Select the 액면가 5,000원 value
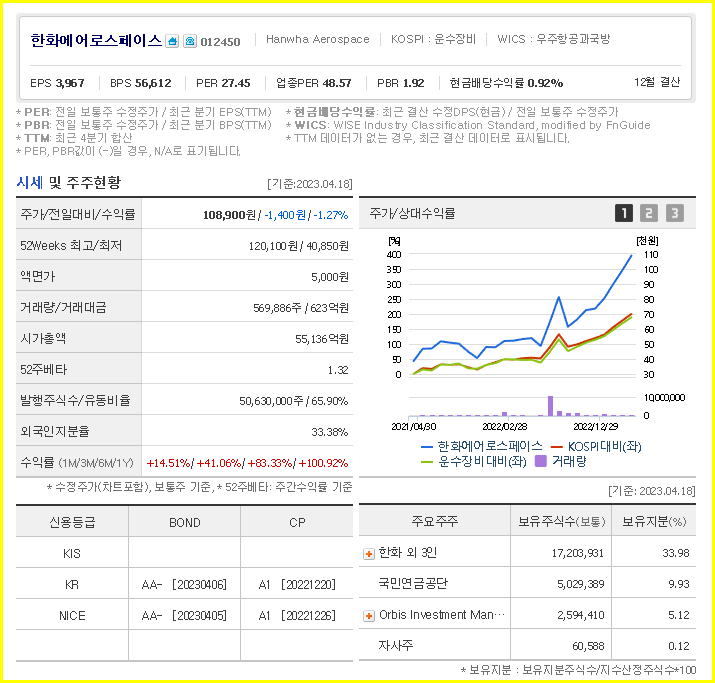 click(x=330, y=277)
